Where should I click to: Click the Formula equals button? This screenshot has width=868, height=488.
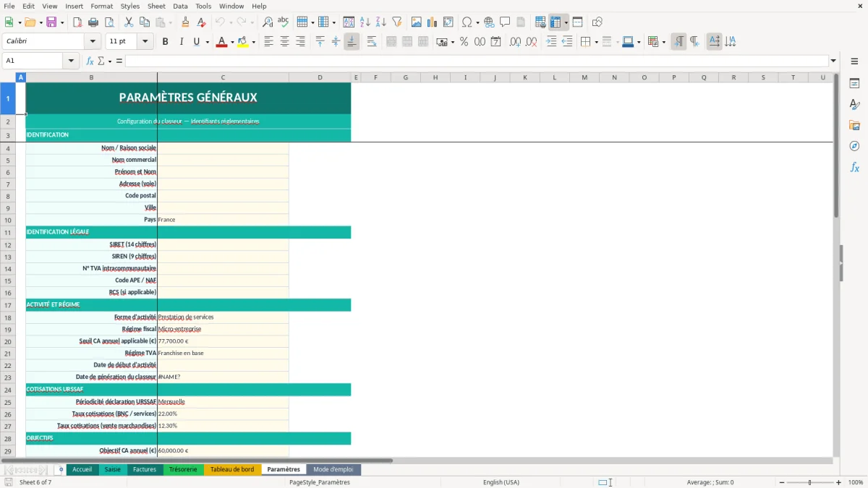coord(119,61)
